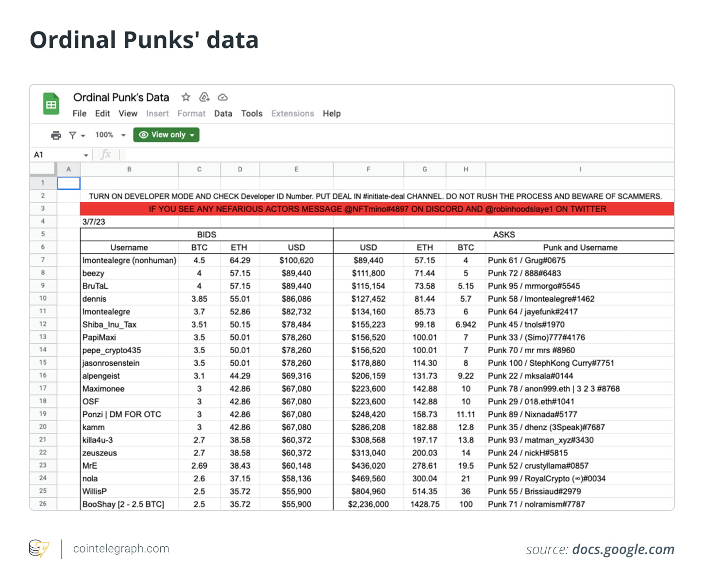Viewport: 704px width, 588px height.
Task: Open the Tools menu
Action: coord(252,114)
